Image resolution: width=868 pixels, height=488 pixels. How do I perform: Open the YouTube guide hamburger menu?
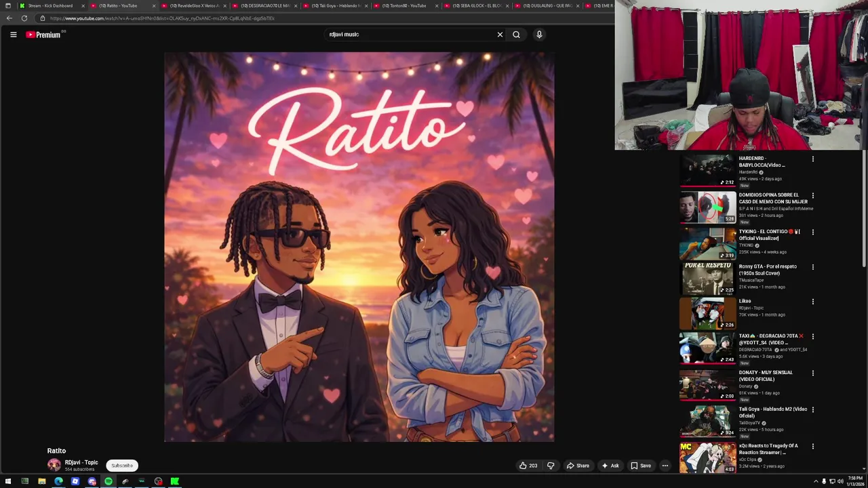(13, 35)
